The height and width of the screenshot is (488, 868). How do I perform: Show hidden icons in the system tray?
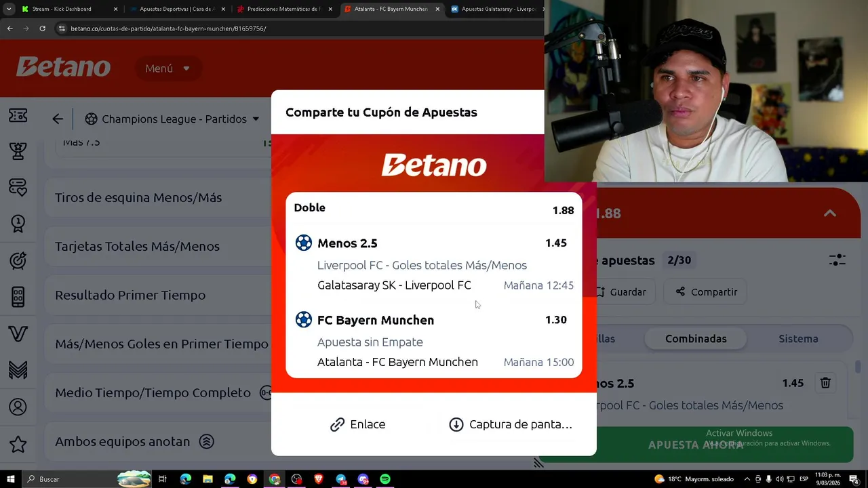[748, 479]
